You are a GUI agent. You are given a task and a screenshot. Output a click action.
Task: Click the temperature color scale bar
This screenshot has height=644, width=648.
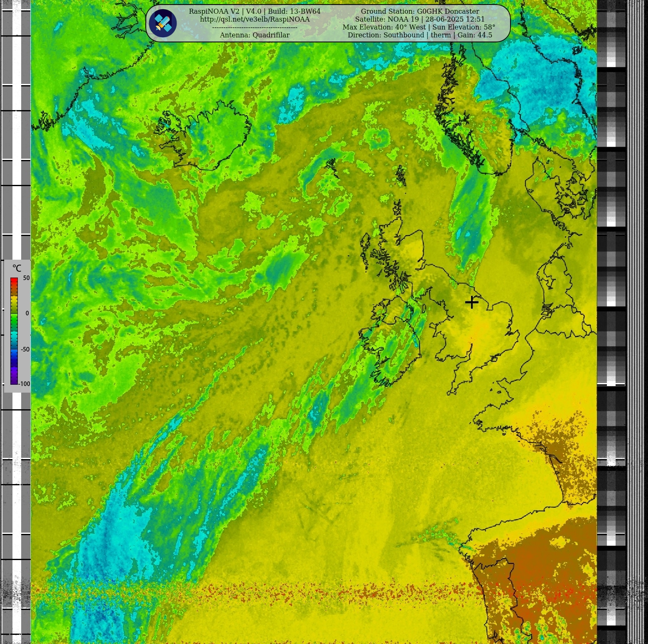[14, 331]
